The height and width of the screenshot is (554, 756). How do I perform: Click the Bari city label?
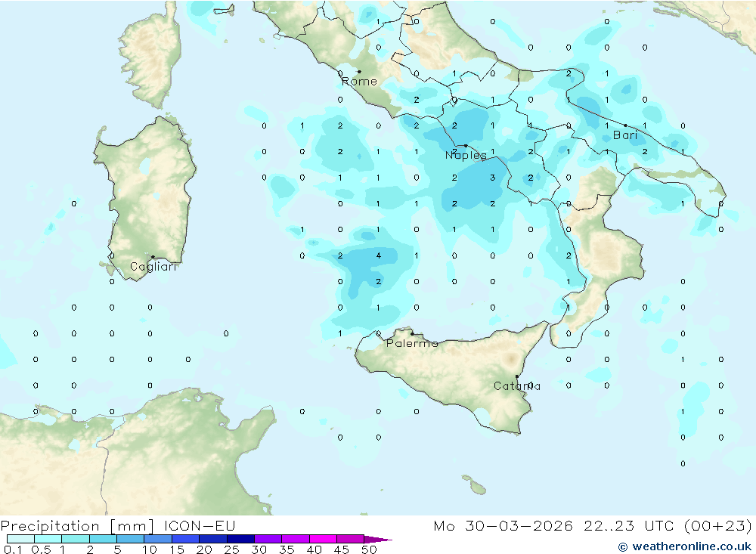tap(625, 135)
